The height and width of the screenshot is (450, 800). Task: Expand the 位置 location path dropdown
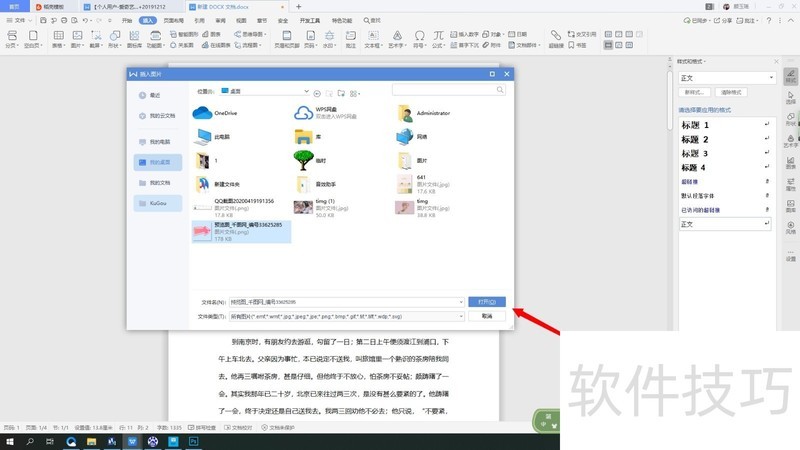(306, 91)
